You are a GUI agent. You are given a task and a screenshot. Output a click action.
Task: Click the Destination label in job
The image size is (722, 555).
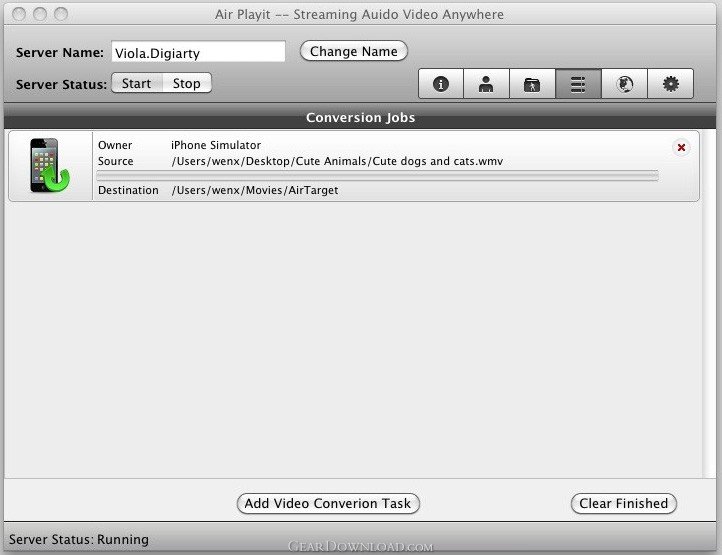(128, 190)
